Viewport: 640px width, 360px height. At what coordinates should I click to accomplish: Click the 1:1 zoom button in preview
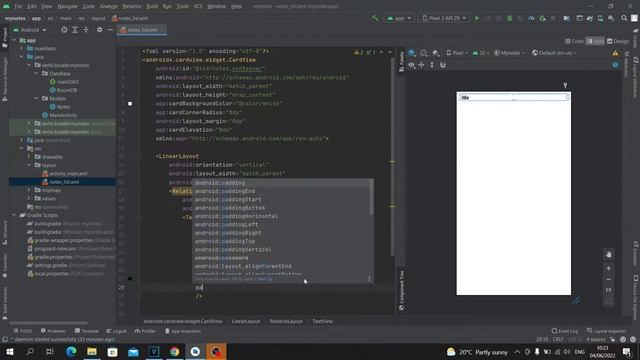(609, 290)
